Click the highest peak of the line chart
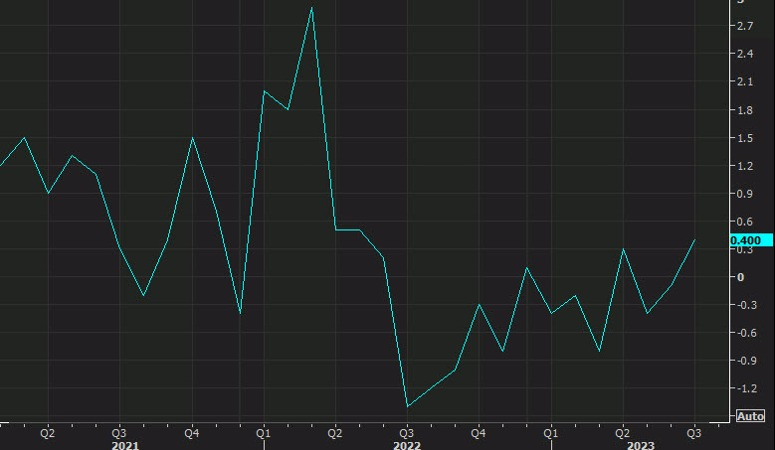Image resolution: width=775 pixels, height=450 pixels. click(312, 8)
